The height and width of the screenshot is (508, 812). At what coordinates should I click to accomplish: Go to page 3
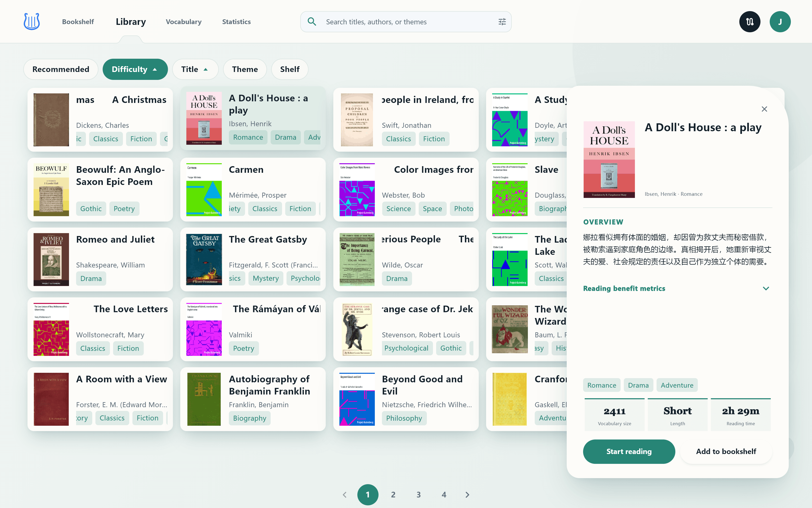pyautogui.click(x=418, y=495)
